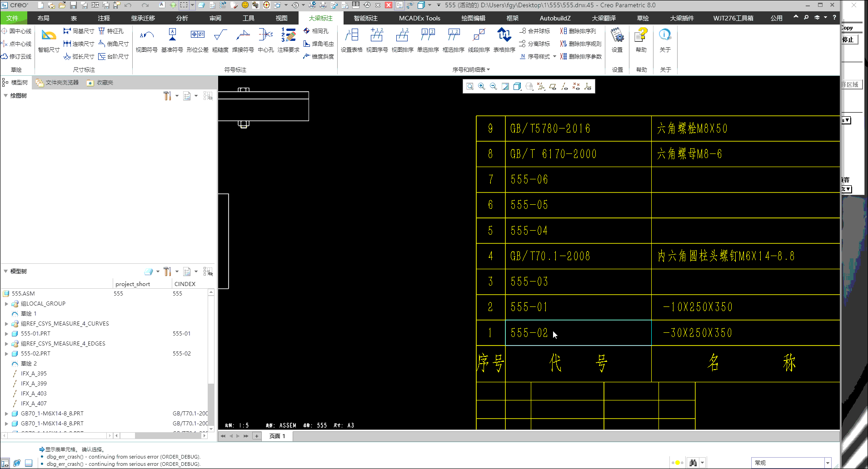Screen dimensions: 868x469
Task: Select the 圆中心线 circle centerline tool
Action: coord(16,31)
